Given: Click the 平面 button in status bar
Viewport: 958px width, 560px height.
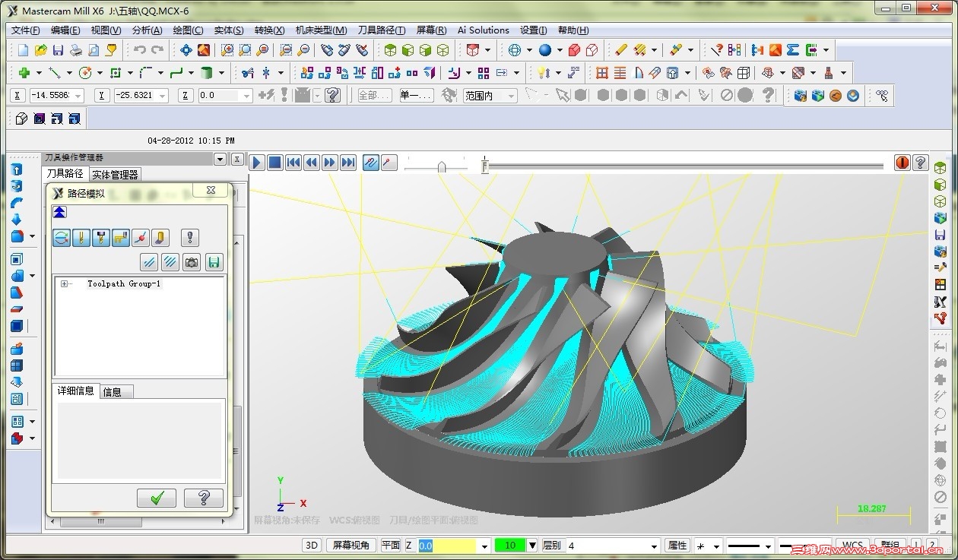Looking at the screenshot, I should (x=391, y=546).
